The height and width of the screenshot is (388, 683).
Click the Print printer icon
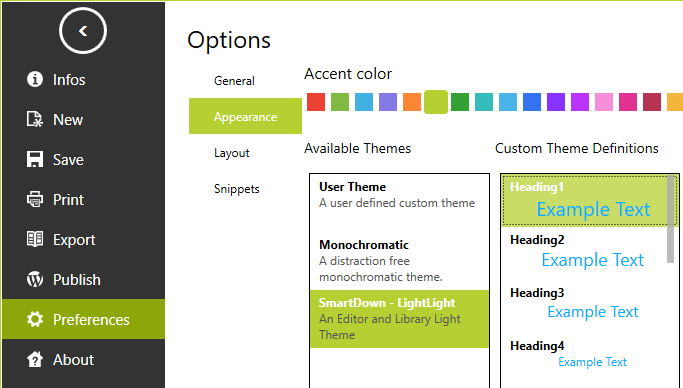pos(35,199)
